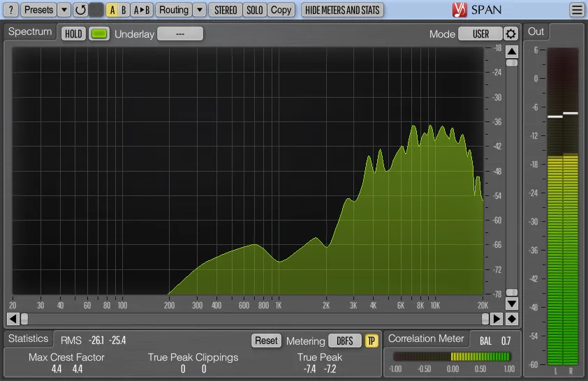Toggle spectrum HOLD
Screen dimensions: 588x381
(x=73, y=33)
